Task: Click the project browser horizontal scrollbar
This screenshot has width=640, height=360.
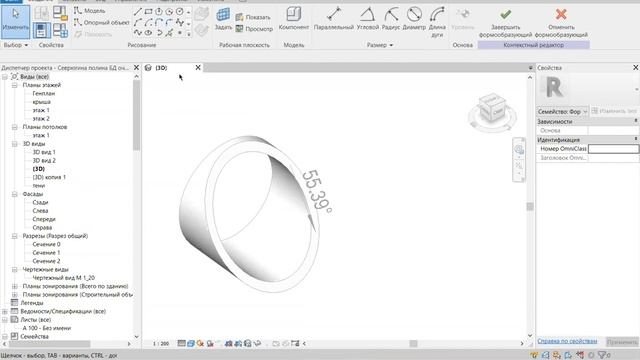Action: [x=49, y=344]
